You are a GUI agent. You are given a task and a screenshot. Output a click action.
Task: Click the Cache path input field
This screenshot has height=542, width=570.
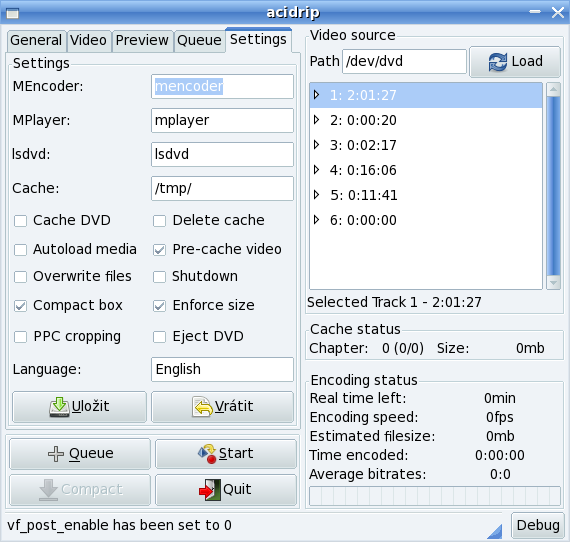pos(222,188)
